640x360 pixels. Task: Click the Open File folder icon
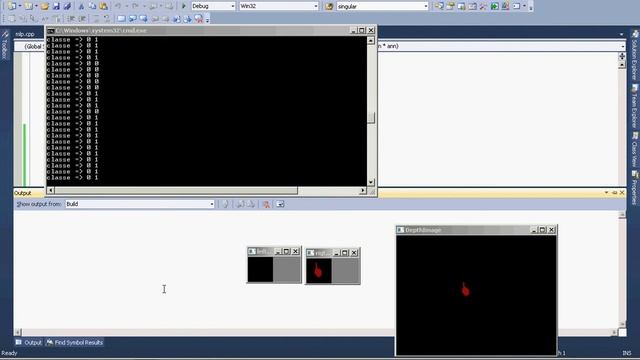pos(45,6)
